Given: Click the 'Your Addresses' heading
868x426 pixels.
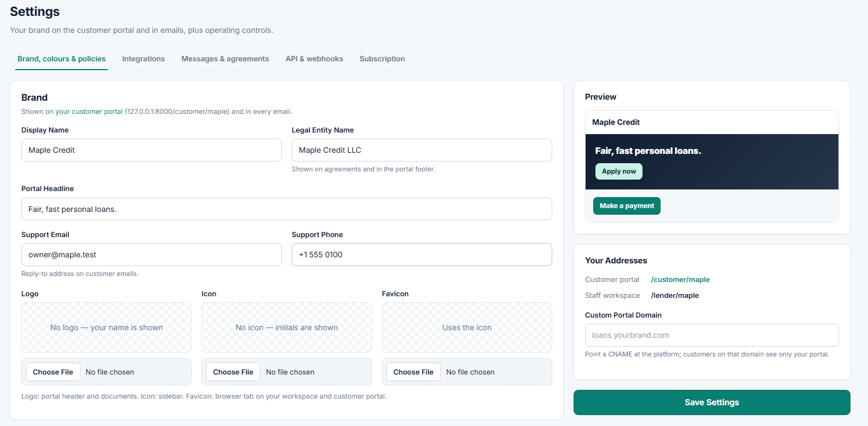Looking at the screenshot, I should [616, 261].
